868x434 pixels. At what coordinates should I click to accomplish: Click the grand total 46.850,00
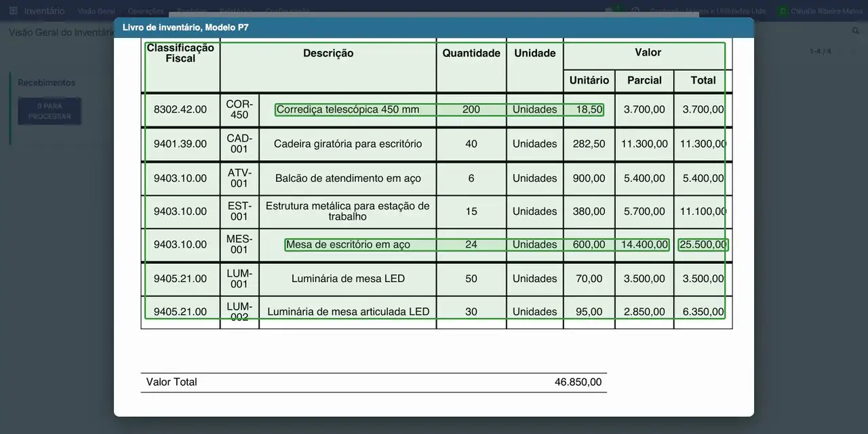click(578, 382)
